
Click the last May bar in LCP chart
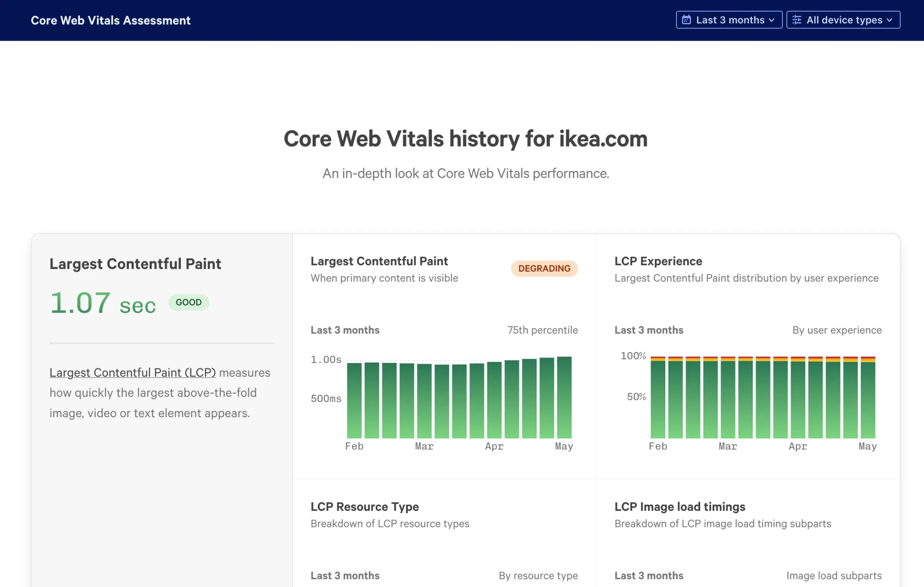(x=564, y=397)
